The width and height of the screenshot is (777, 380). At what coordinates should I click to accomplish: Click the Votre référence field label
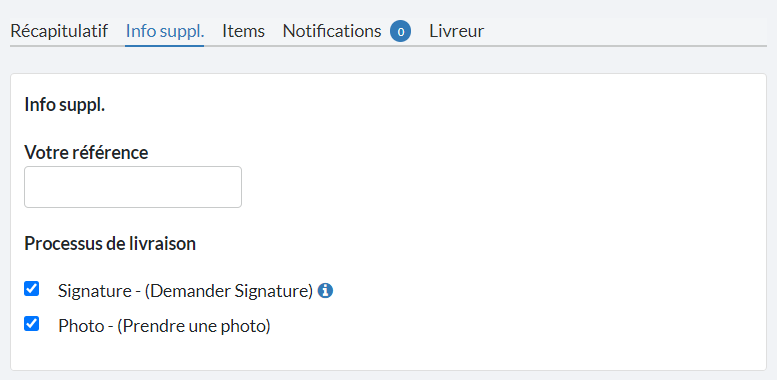click(86, 153)
